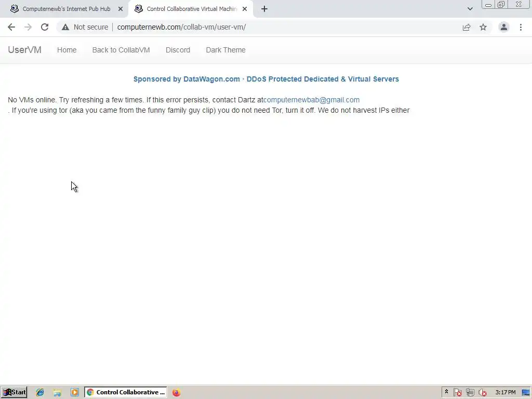Close the Computernewb's Internet Pub Hub tab
532x399 pixels.
point(121,9)
